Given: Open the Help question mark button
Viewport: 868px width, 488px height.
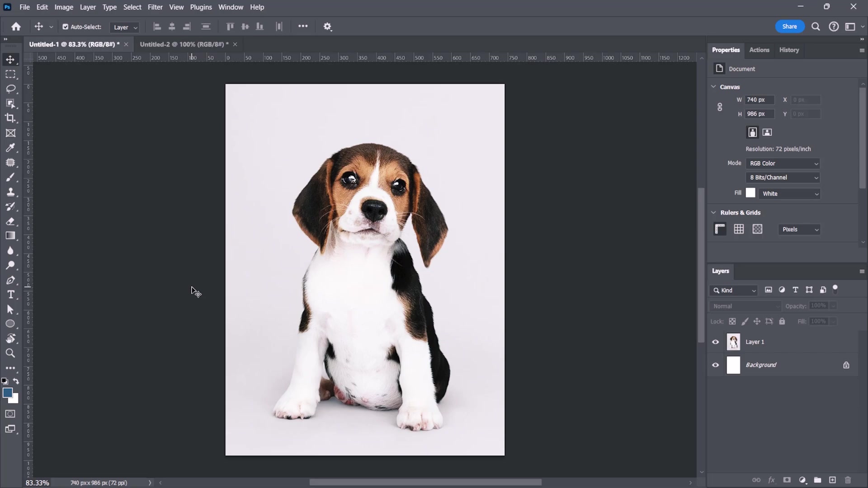Looking at the screenshot, I should click(834, 27).
